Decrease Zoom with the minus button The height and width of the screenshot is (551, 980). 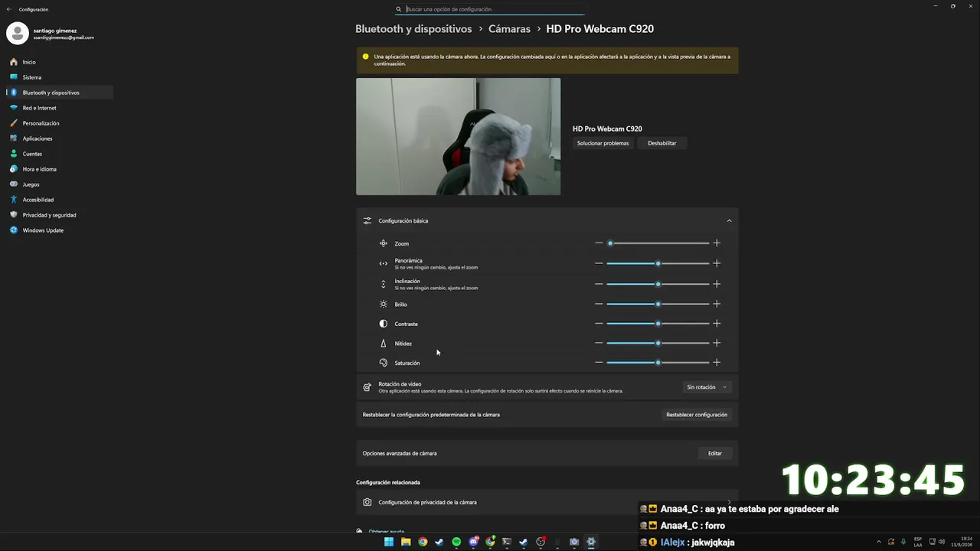599,243
